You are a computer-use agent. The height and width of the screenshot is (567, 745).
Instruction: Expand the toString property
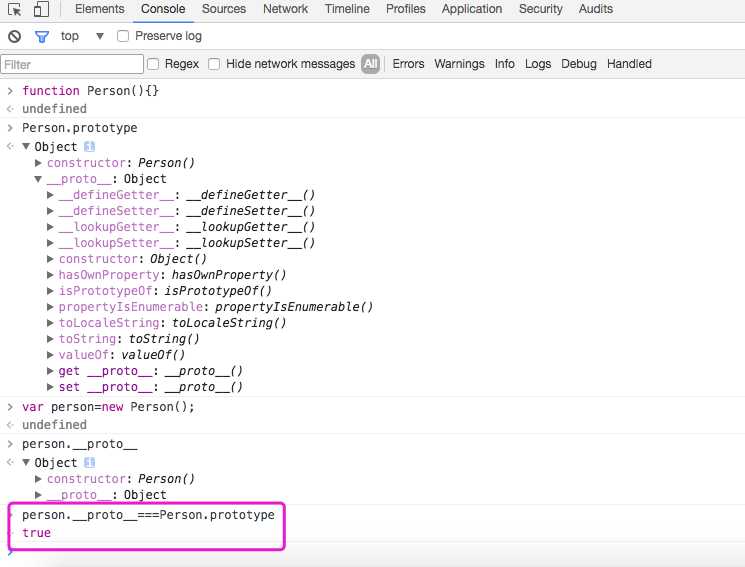50,339
